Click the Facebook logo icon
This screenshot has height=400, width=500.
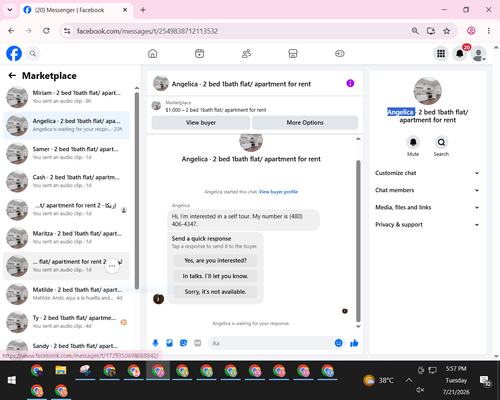(14, 53)
